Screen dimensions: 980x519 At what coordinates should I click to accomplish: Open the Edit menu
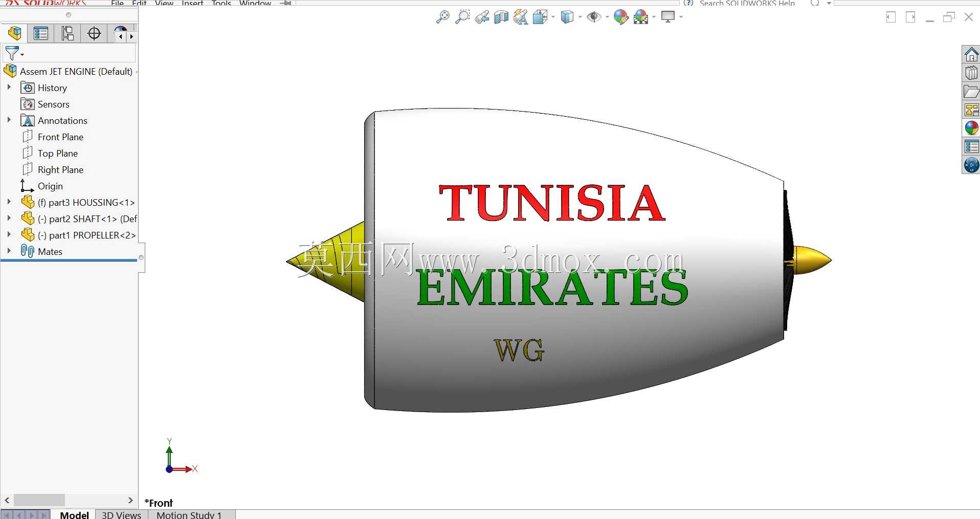click(139, 3)
